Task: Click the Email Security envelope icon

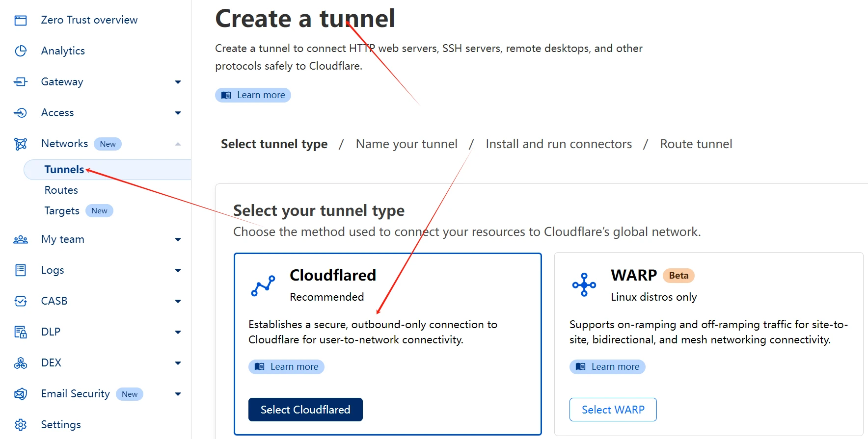Action: [x=21, y=394]
